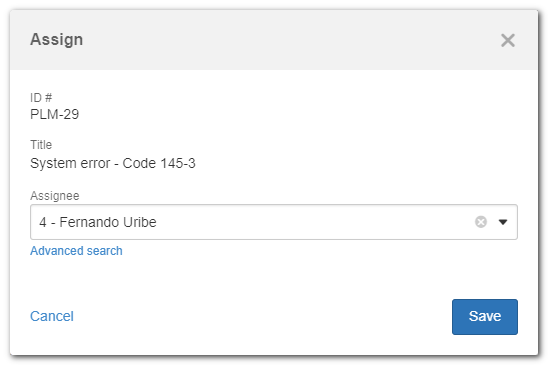The height and width of the screenshot is (366, 550).
Task: Click the Assign dialog header title
Action: point(56,39)
